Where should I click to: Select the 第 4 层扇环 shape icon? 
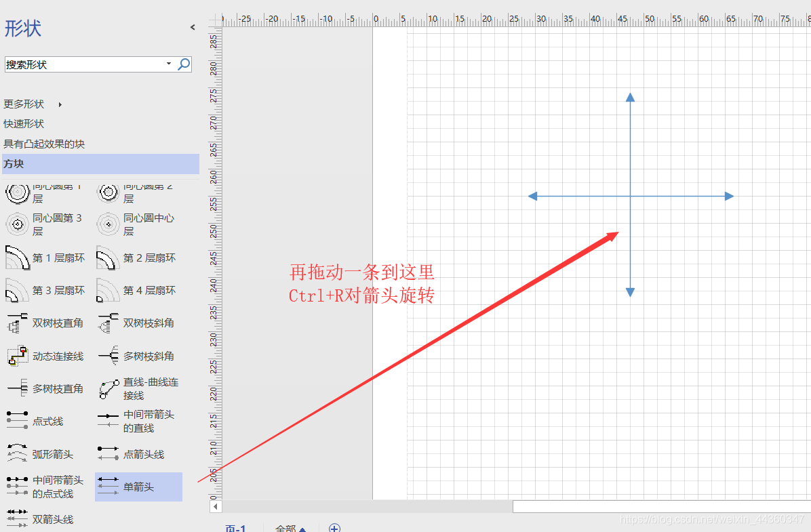[108, 290]
